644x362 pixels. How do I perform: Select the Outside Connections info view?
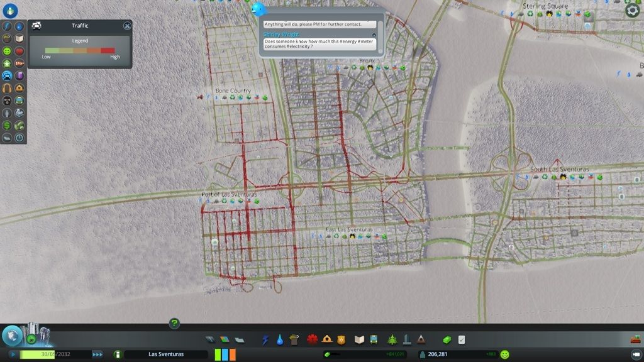19,113
